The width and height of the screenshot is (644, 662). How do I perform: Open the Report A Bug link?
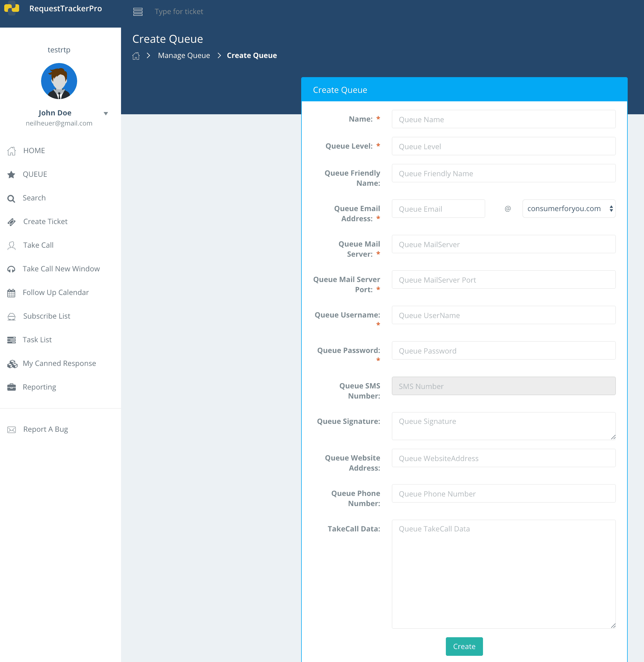coord(45,429)
